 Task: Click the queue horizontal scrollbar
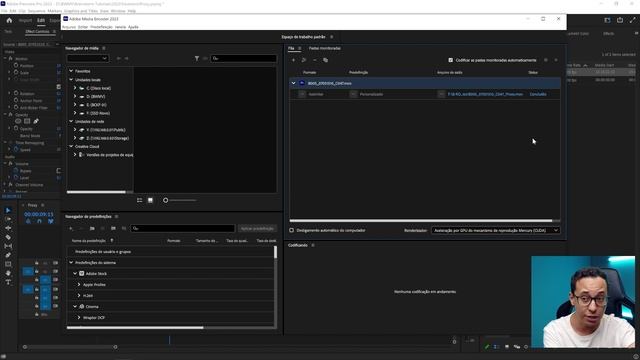(x=421, y=221)
